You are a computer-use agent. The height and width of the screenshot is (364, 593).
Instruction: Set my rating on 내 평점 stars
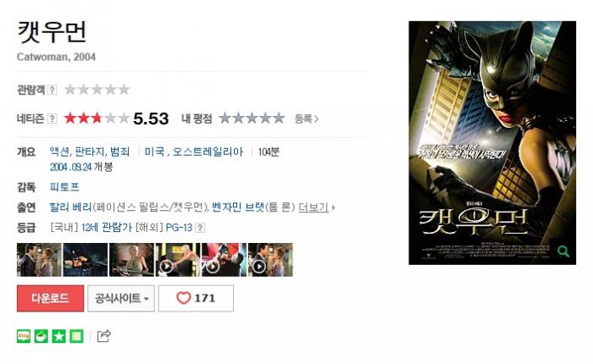point(252,119)
